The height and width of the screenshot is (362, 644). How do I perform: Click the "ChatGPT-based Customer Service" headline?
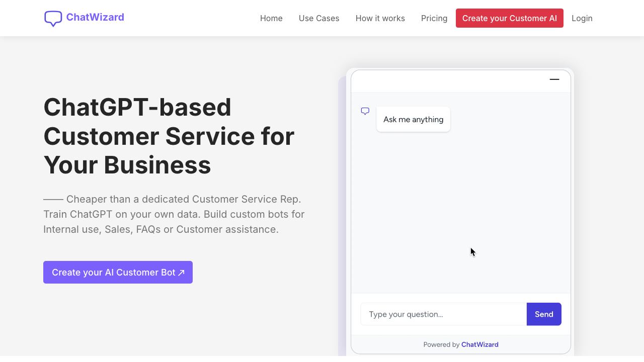(169, 136)
